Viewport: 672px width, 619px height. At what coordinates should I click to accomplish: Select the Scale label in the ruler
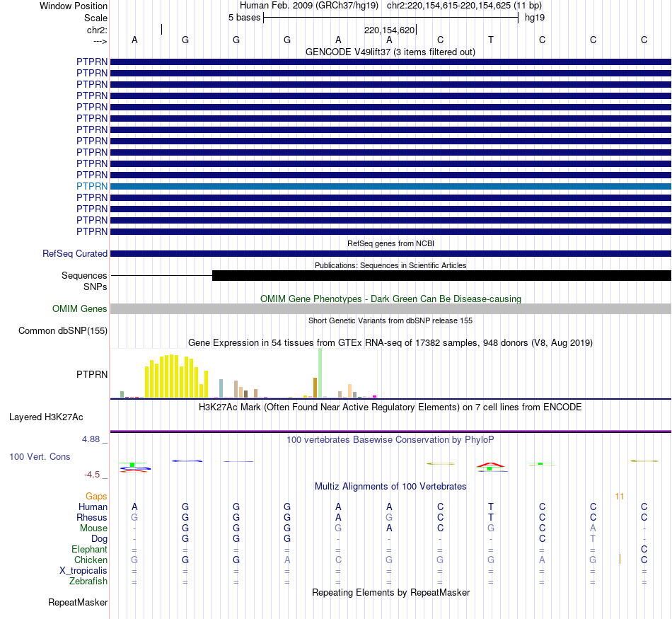pyautogui.click(x=95, y=18)
